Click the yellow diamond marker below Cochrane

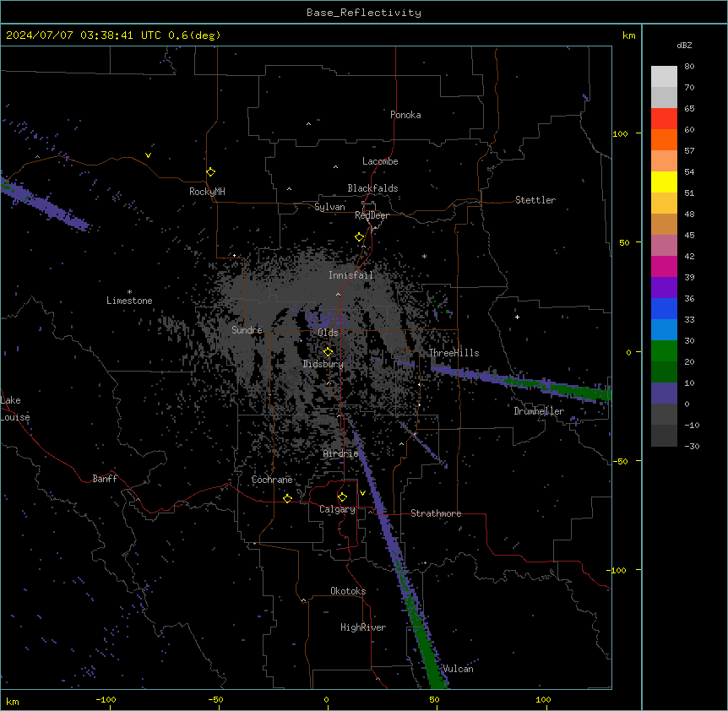(x=287, y=498)
